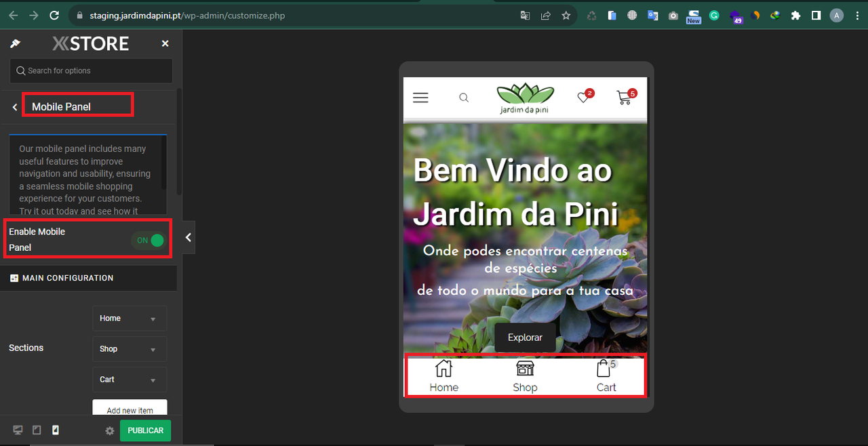Open the Cart section dropdown
868x446 pixels.
coord(130,380)
